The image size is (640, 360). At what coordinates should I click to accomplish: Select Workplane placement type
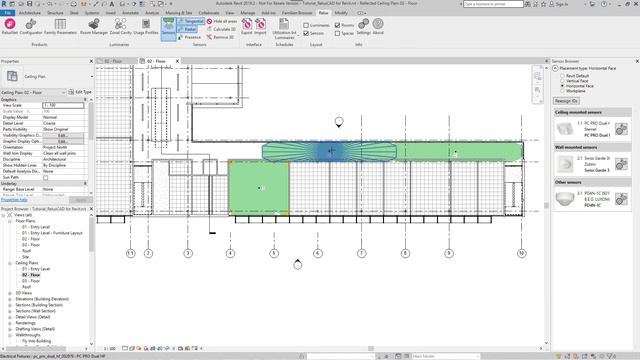(562, 91)
